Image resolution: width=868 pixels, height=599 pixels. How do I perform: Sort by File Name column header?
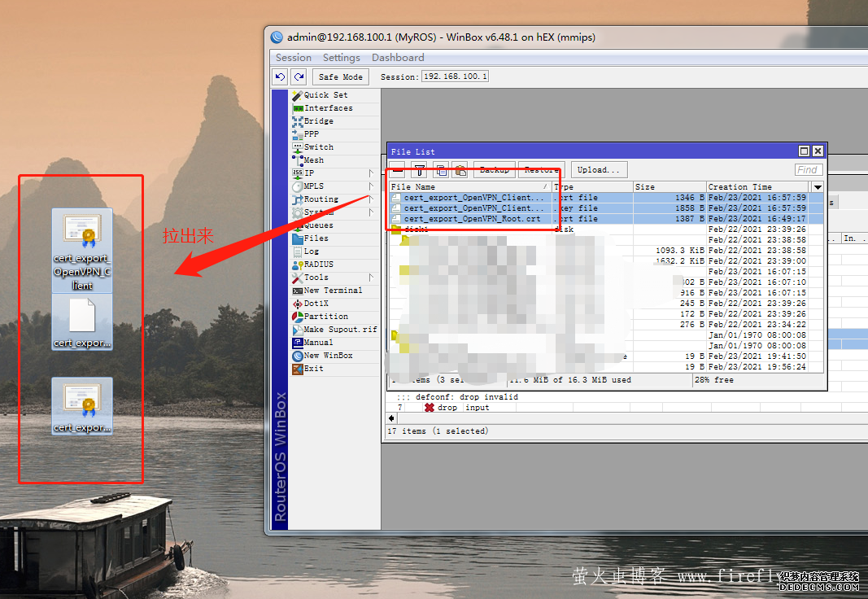point(469,187)
